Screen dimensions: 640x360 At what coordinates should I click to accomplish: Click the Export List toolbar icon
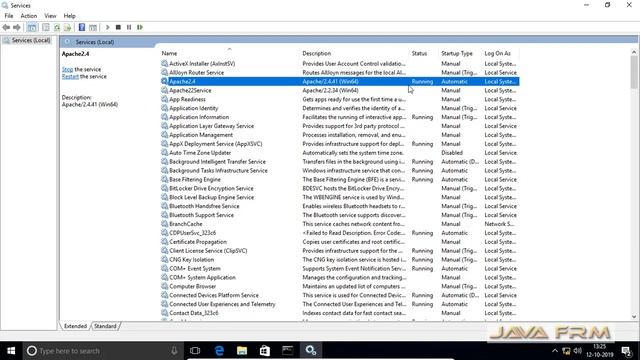67,27
